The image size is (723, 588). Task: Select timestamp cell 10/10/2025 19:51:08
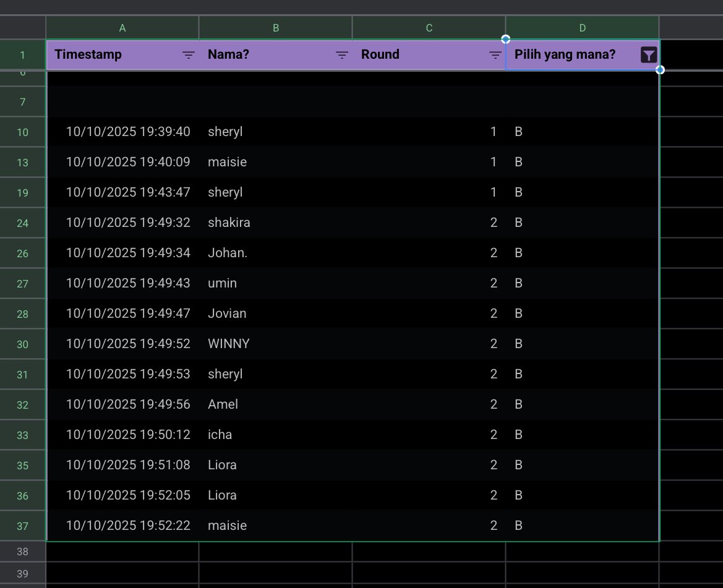click(x=122, y=465)
